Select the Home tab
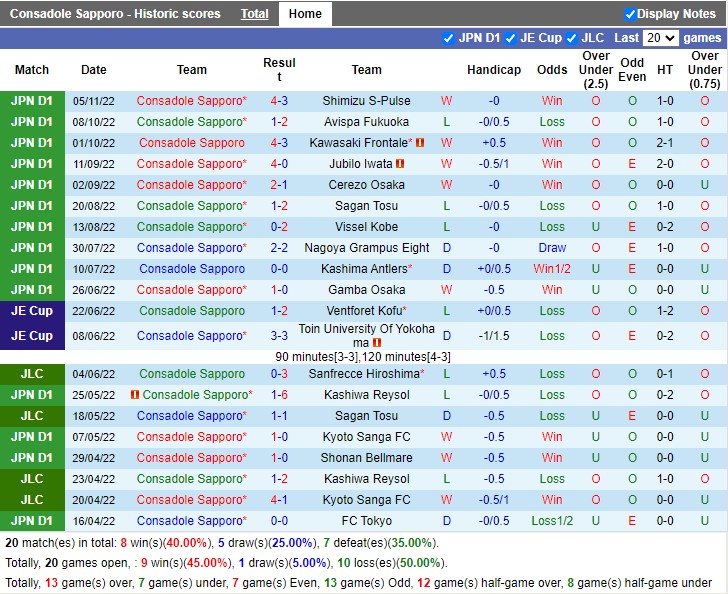728x594 pixels. [x=305, y=14]
